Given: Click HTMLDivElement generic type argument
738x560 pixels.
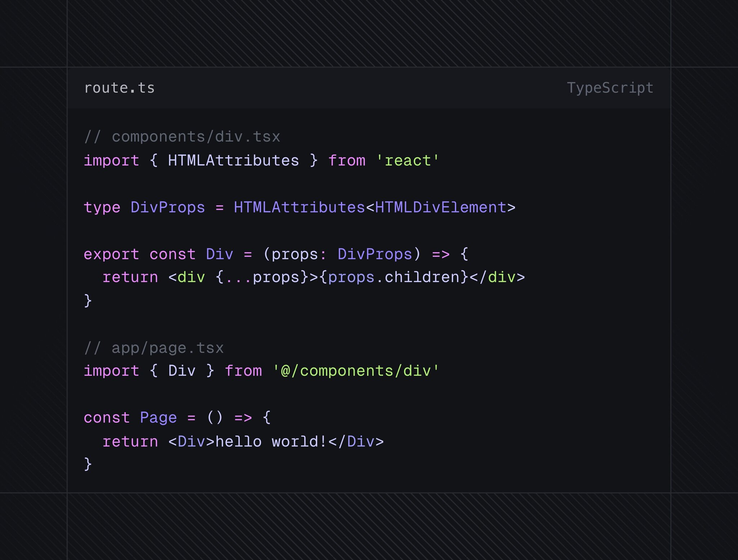Looking at the screenshot, I should [441, 208].
